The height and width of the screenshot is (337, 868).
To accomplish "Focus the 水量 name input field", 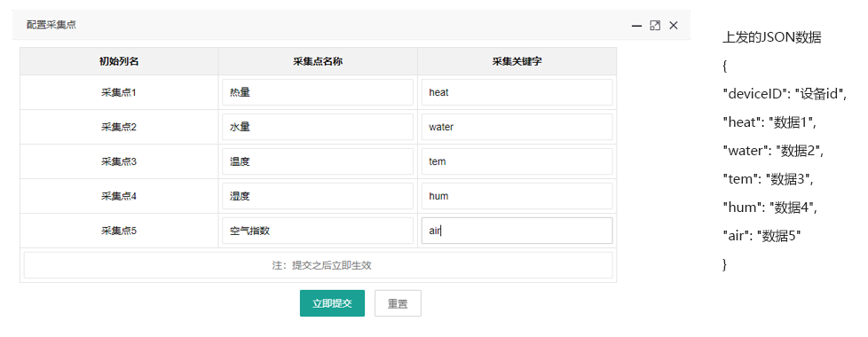I will point(318,127).
